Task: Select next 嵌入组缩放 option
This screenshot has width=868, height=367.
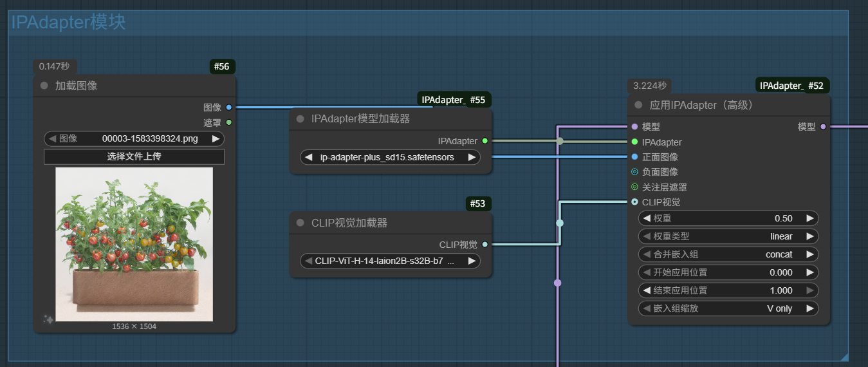Action: click(x=810, y=308)
